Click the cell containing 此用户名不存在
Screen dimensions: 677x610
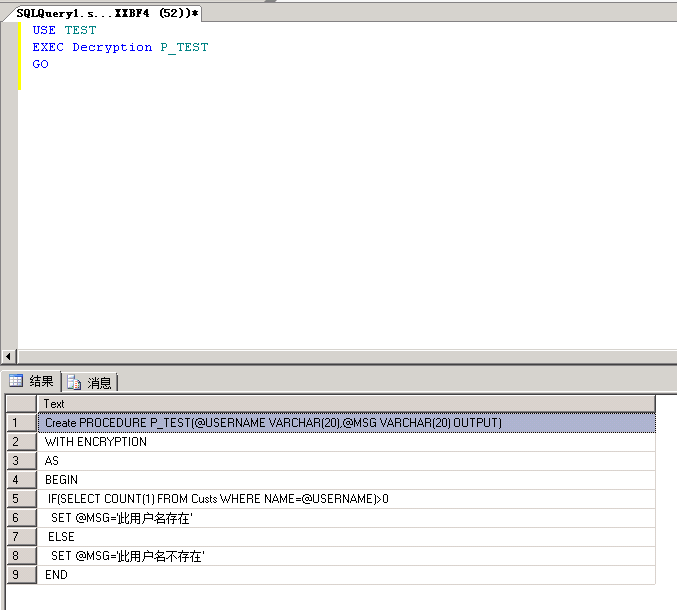(347, 556)
